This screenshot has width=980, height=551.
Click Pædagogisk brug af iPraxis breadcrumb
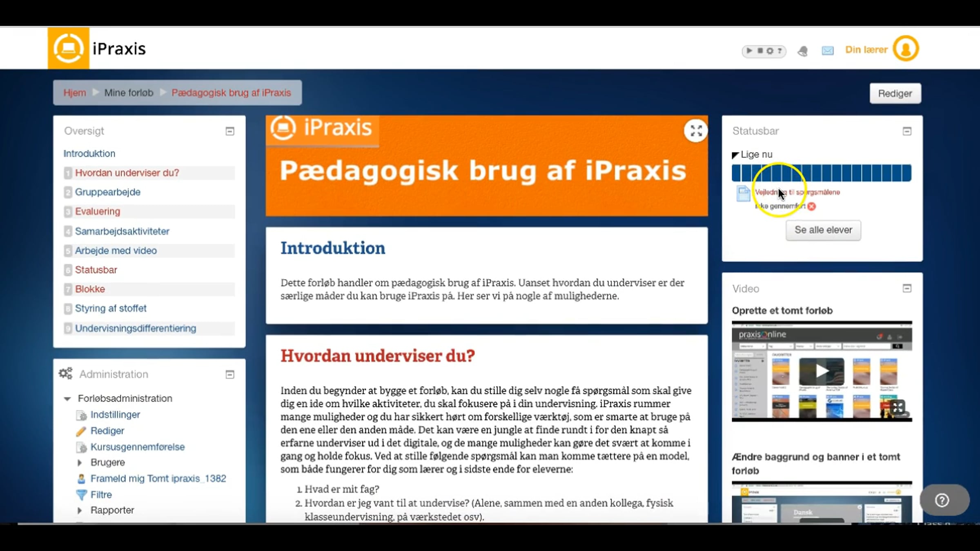[231, 93]
